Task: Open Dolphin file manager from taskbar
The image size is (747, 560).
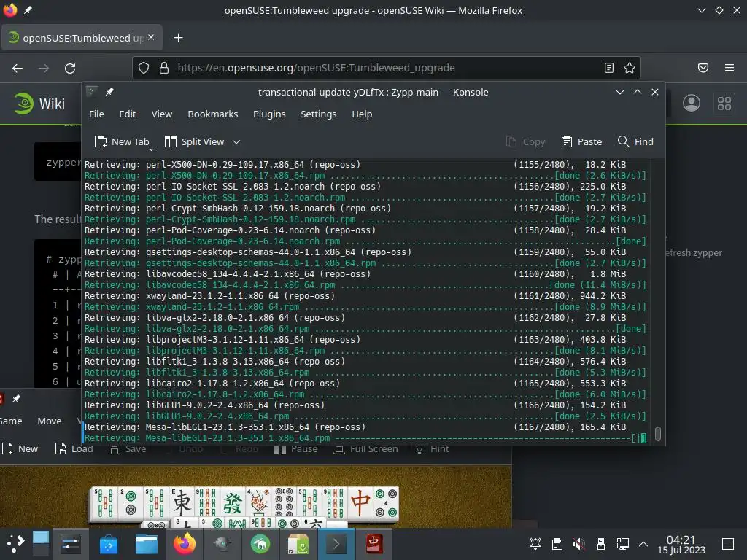Action: coord(146,543)
